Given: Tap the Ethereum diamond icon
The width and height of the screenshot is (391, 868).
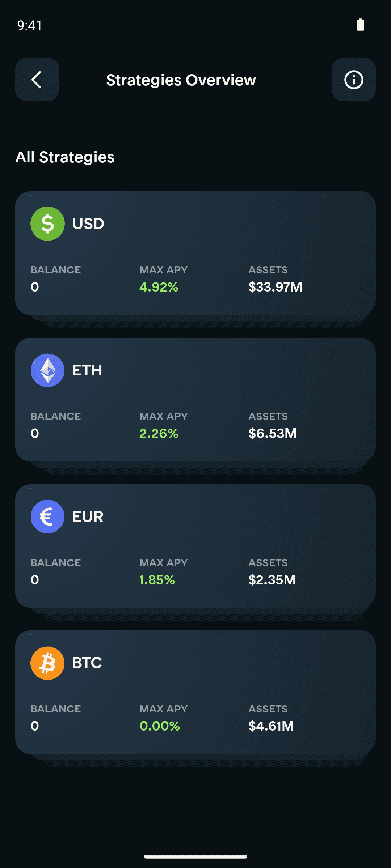Looking at the screenshot, I should point(47,370).
